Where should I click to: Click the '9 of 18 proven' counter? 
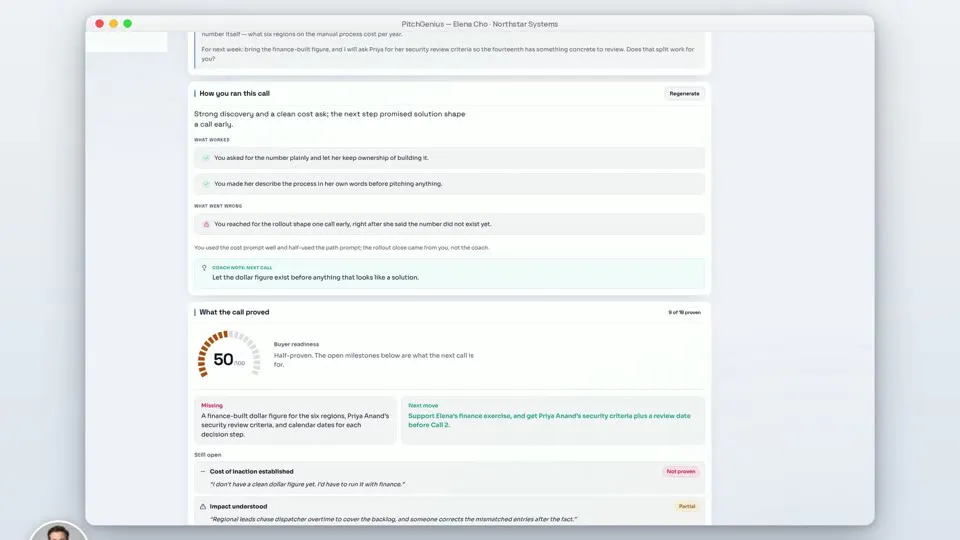[x=684, y=312]
